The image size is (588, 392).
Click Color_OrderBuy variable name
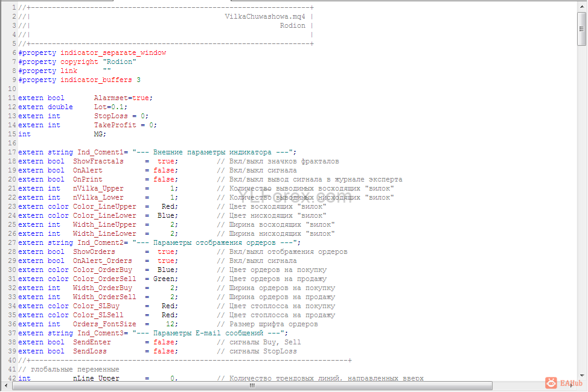(x=103, y=270)
